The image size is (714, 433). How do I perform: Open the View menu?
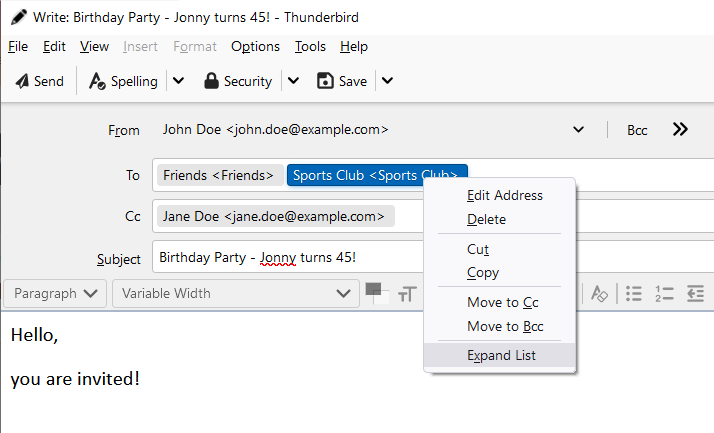pos(94,46)
